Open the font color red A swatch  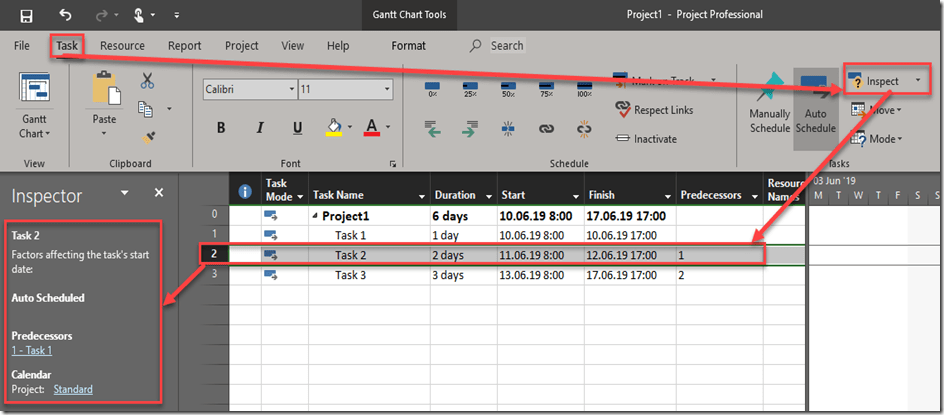tap(372, 128)
